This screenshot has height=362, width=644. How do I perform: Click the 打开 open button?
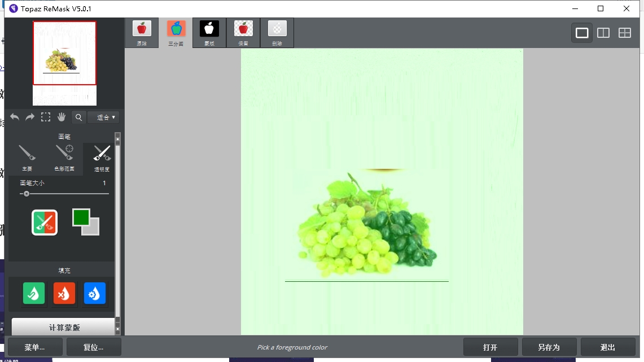click(490, 347)
